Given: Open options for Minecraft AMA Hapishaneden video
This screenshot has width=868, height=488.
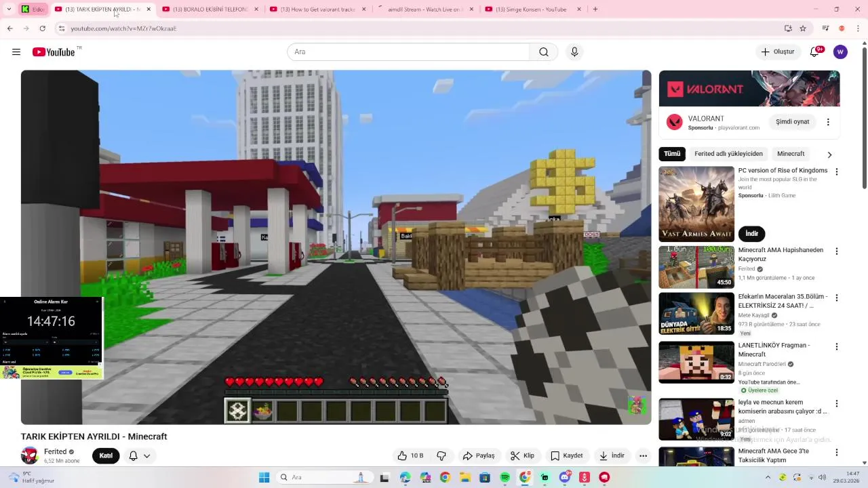Looking at the screenshot, I should pos(836,251).
